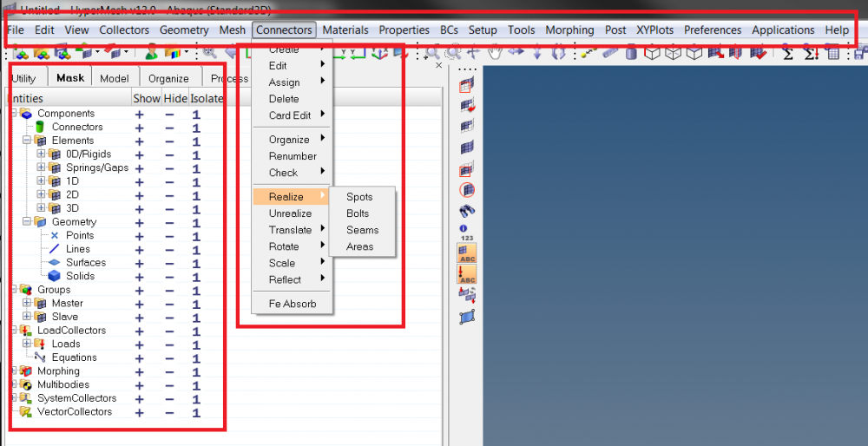Open the dropdown arrow beside rainbow folder icon
Viewport: 868px width, 446px height.
pos(186,53)
